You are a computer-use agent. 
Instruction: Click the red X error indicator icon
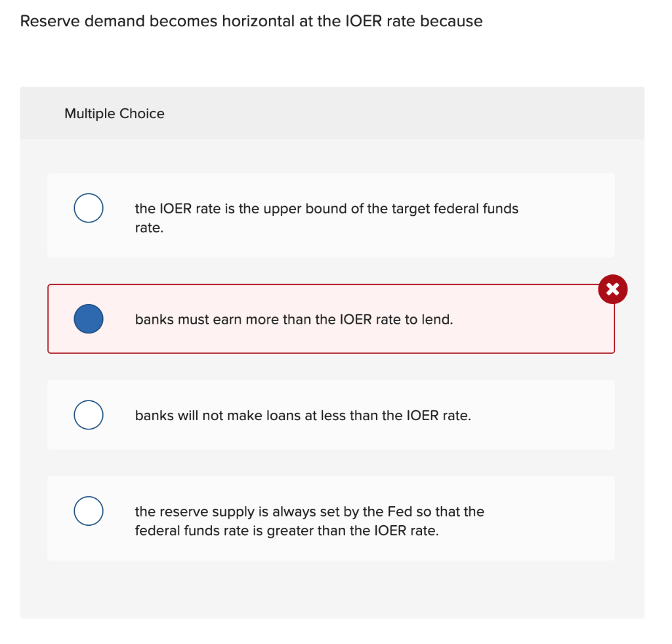[612, 289]
